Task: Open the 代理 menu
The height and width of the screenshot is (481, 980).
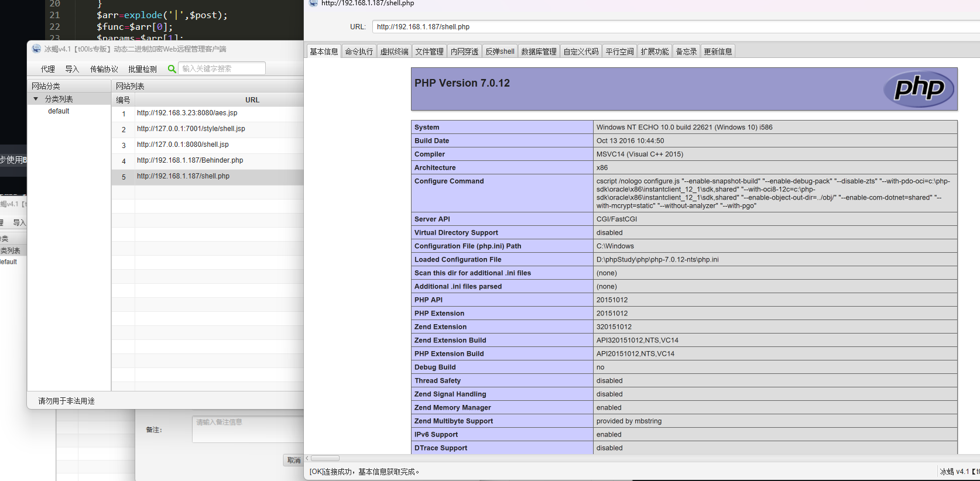Action: (48, 69)
